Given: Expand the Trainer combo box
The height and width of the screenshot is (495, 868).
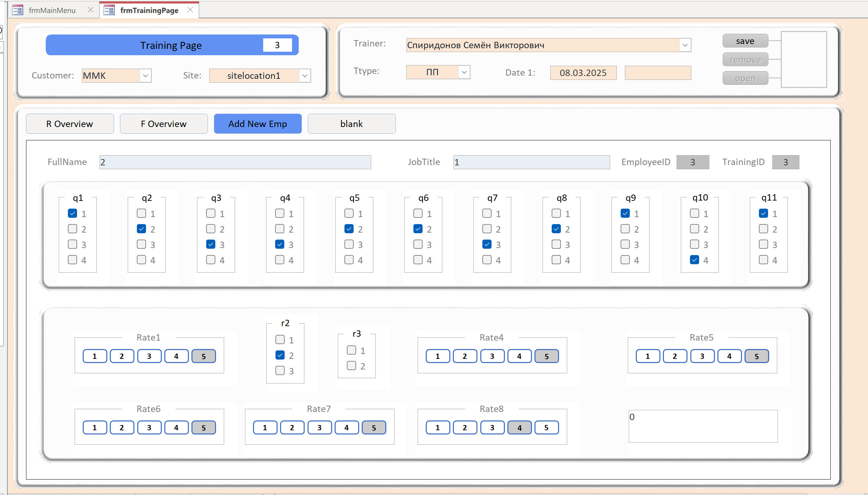Looking at the screenshot, I should coord(685,45).
